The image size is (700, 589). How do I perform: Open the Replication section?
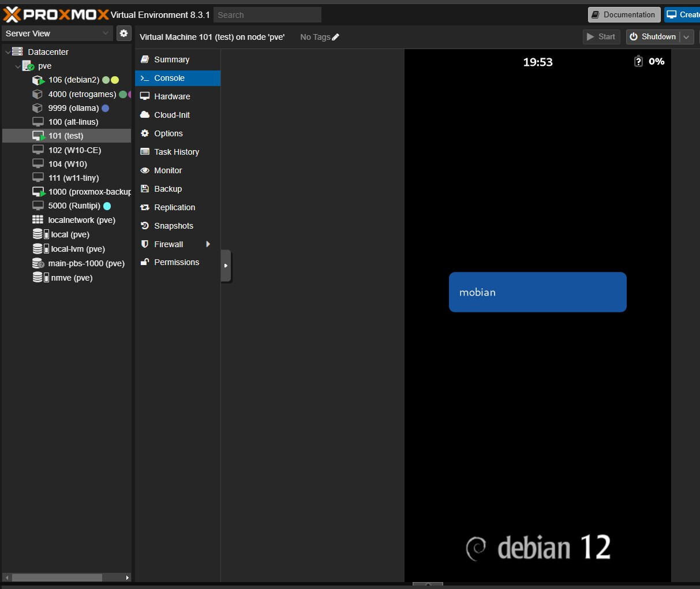[x=178, y=207]
